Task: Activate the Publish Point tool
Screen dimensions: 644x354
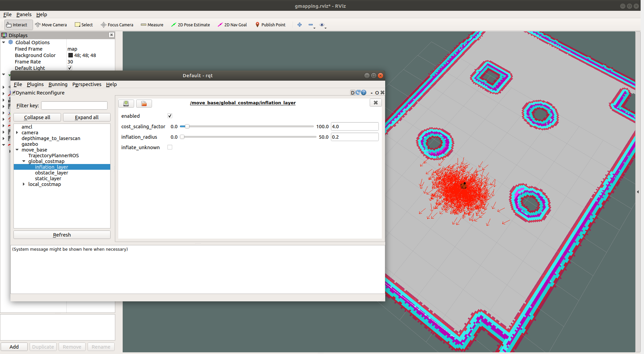Action: [270, 25]
